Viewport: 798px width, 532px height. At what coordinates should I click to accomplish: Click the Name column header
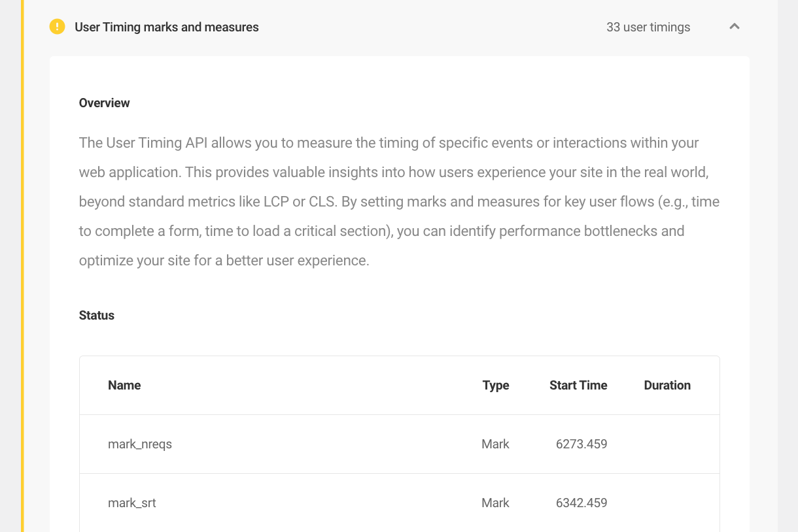124,385
